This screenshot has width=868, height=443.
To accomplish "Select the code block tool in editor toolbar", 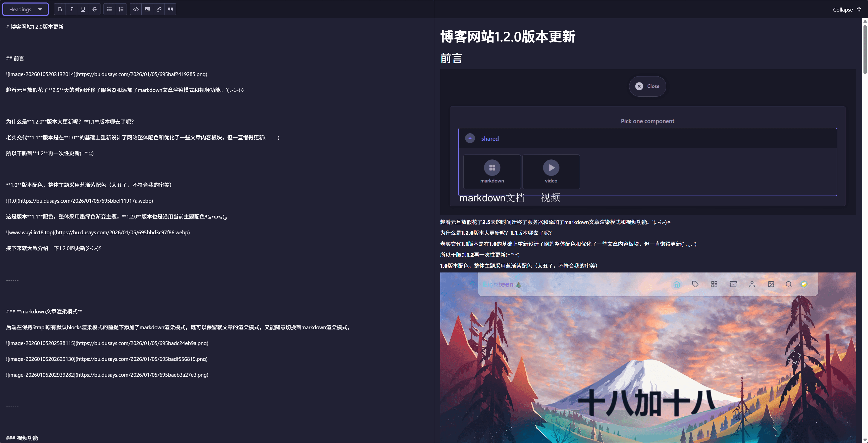I will pyautogui.click(x=135, y=9).
